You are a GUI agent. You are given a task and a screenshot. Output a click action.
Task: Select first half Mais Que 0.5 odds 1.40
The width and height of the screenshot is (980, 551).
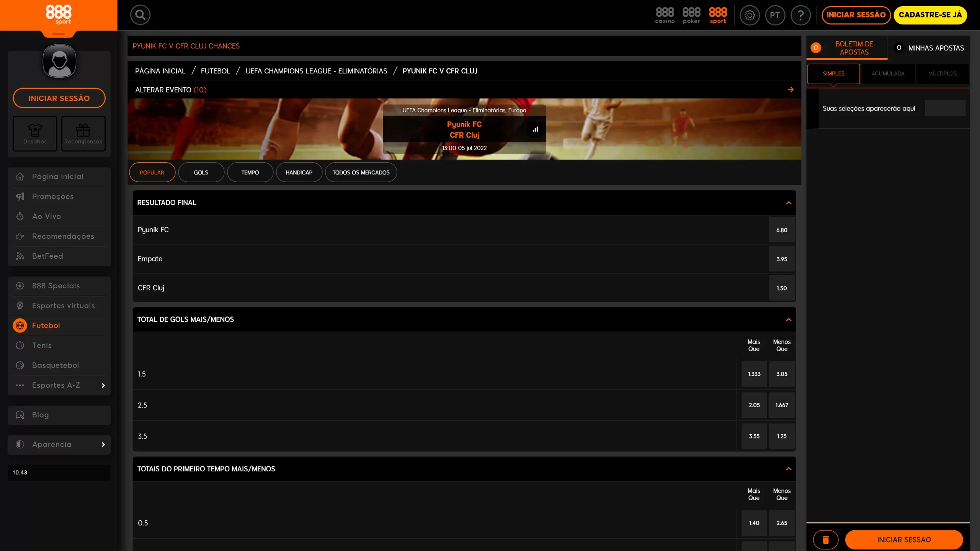[754, 523]
